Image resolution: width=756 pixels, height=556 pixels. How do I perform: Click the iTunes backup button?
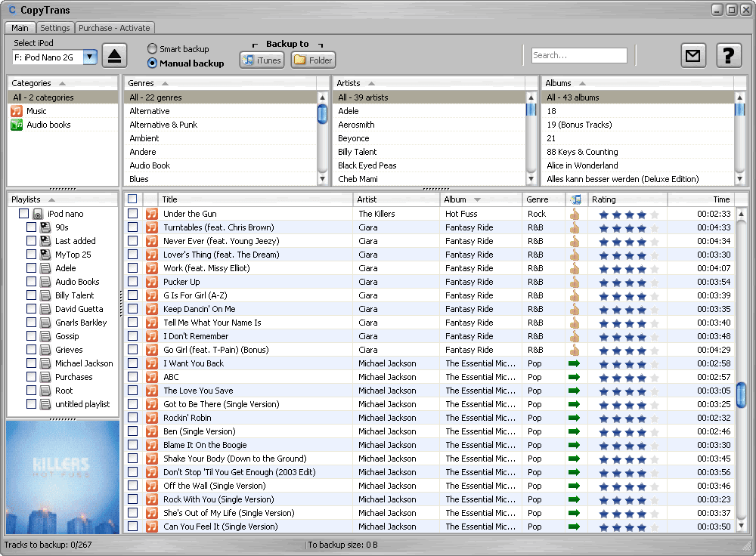pos(262,60)
